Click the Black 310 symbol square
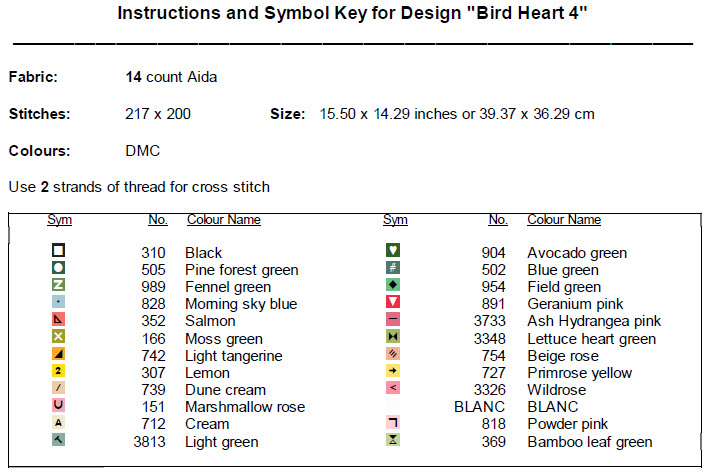Screen dimensions: 709x474 coord(59,251)
